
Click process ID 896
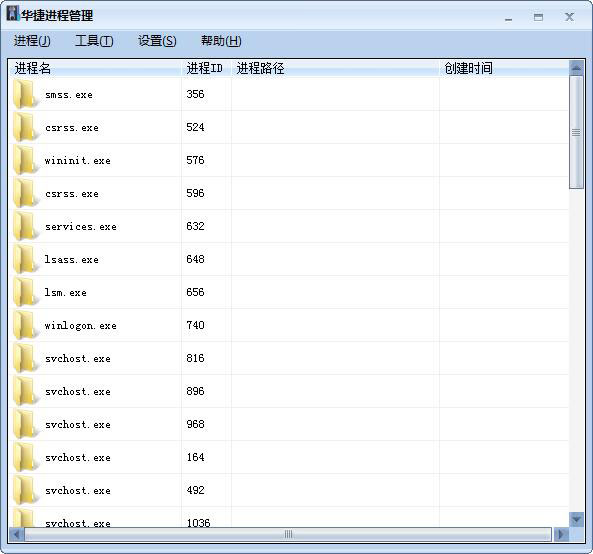[x=195, y=391]
